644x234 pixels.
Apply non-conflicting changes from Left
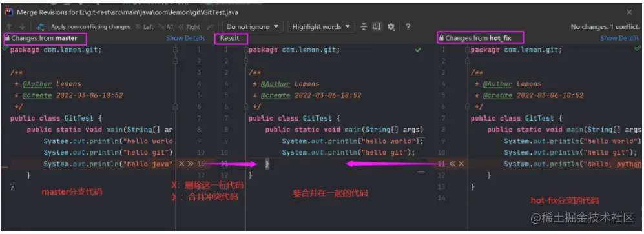(144, 27)
